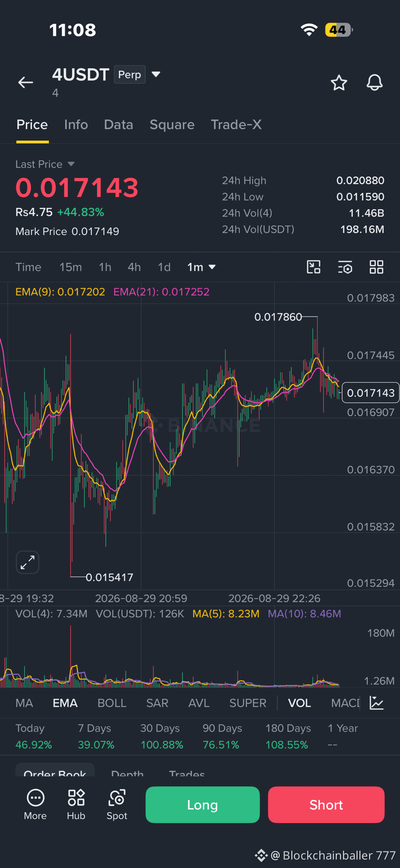Screen dimensions: 400x868
Task: Open the Square tab
Action: pyautogui.click(x=172, y=125)
